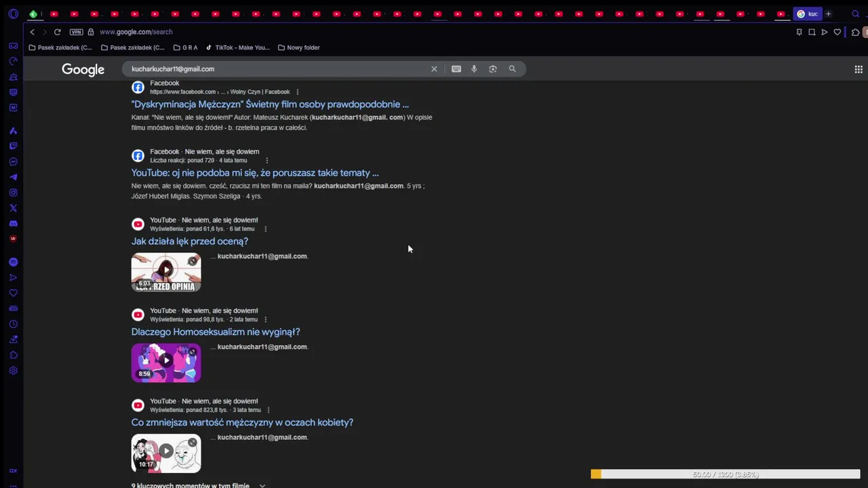Image resolution: width=868 pixels, height=488 pixels.
Task: Open a new tab with plus button
Action: [828, 14]
